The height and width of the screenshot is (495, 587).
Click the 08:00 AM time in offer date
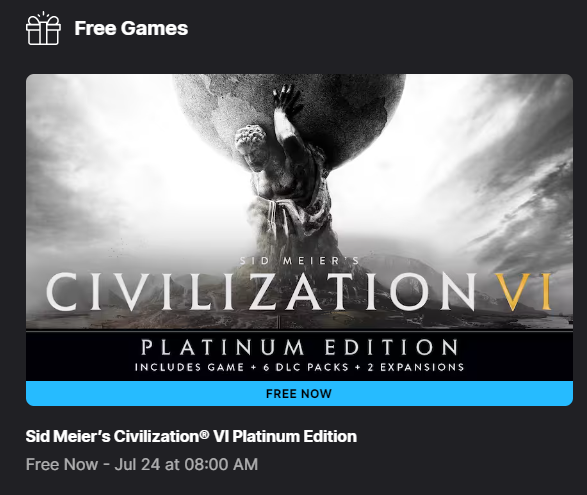221,464
